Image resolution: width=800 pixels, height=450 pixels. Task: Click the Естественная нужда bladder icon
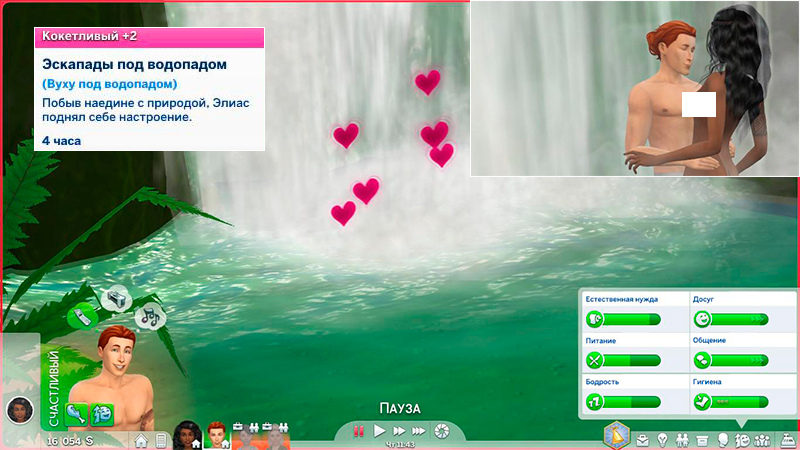point(594,319)
